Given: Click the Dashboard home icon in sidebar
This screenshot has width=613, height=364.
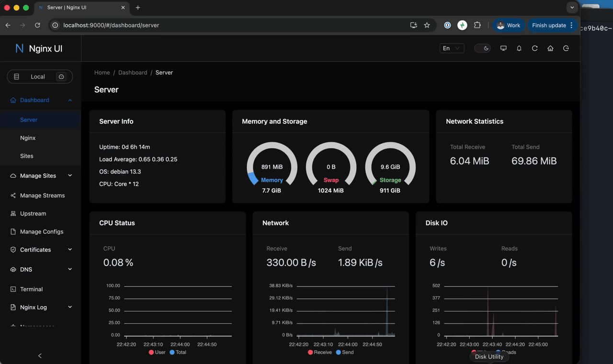Looking at the screenshot, I should 13,100.
